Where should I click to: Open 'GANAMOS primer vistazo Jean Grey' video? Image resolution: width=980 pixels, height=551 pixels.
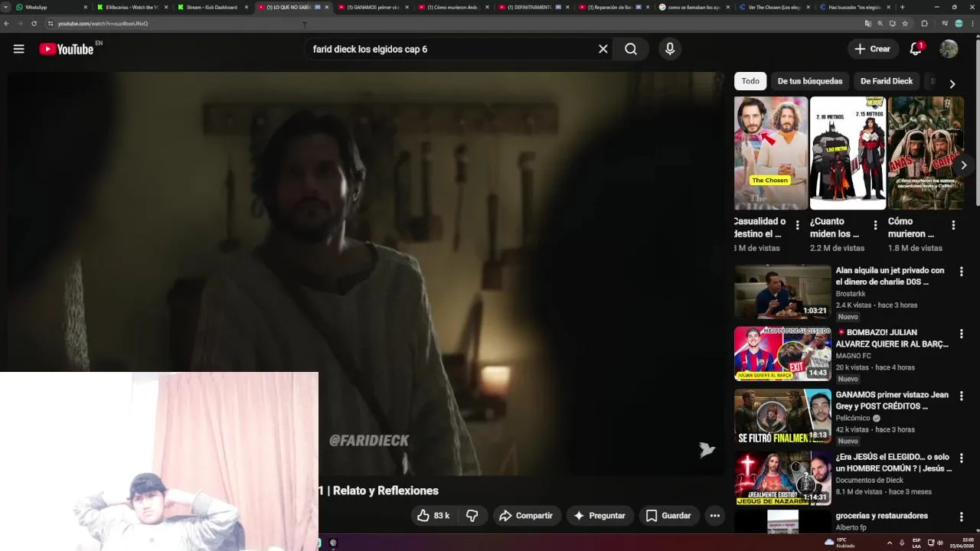892,401
